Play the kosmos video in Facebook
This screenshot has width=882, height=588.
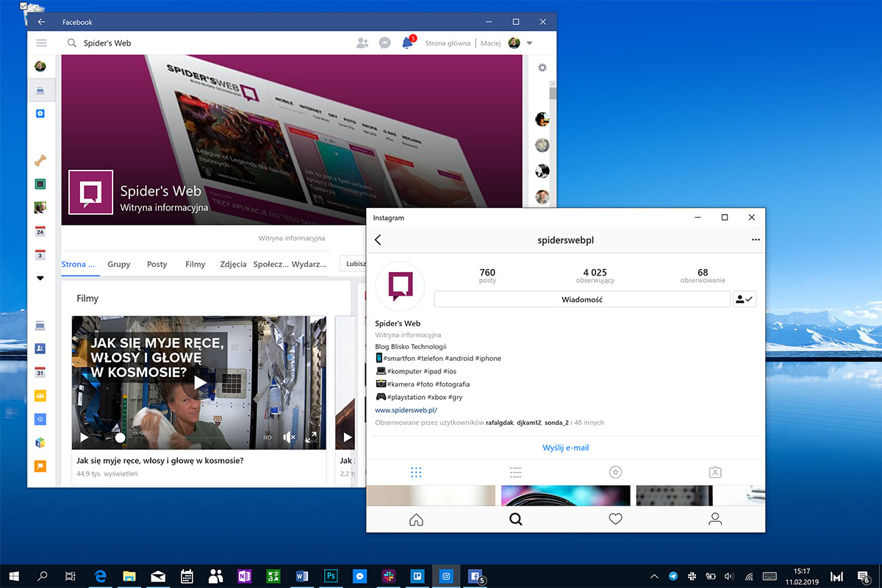tap(200, 383)
